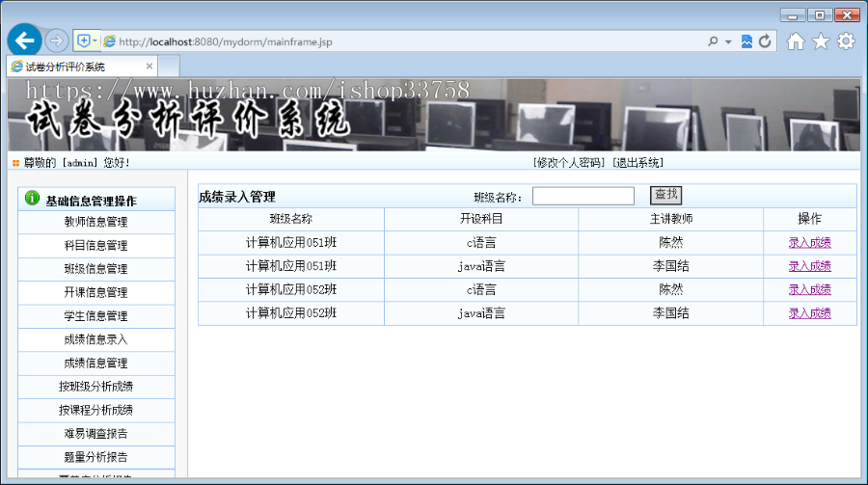Open a new blank browser tab

click(x=169, y=67)
